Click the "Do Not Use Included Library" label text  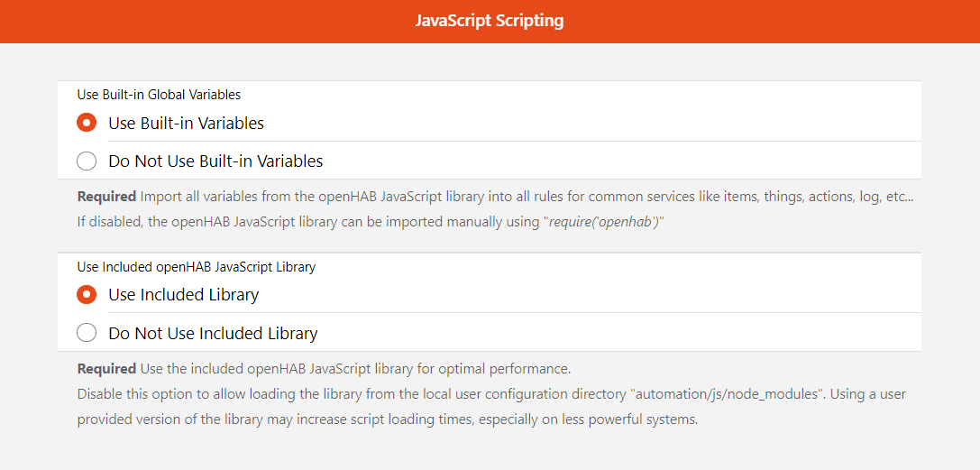[x=213, y=333]
